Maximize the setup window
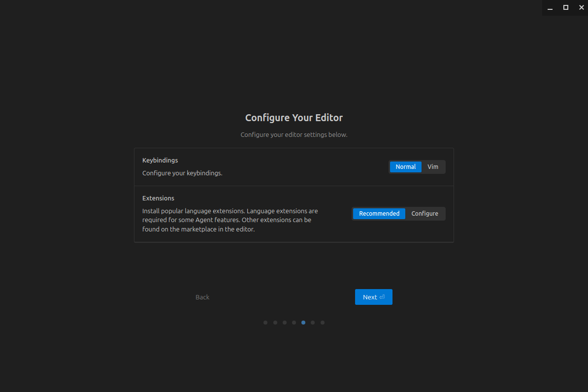The height and width of the screenshot is (392, 588). 566,7
